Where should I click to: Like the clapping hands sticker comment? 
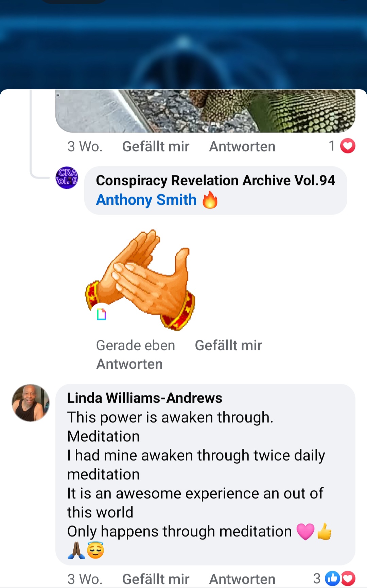pyautogui.click(x=228, y=345)
